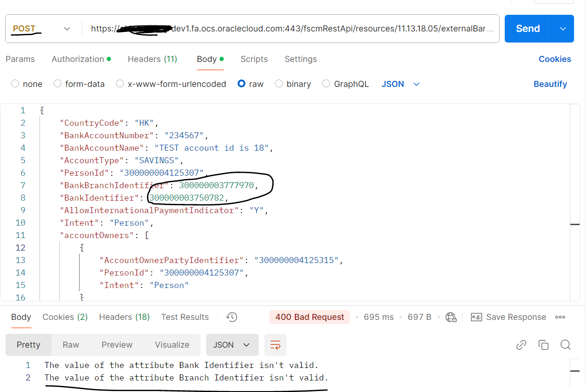This screenshot has width=587, height=392.
Task: Click the link icon in response pane
Action: click(521, 345)
